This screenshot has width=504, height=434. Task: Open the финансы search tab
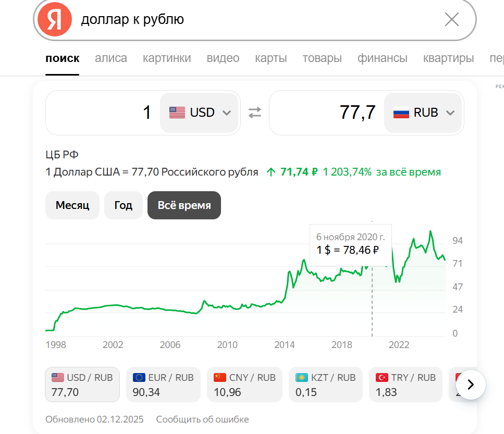point(382,58)
